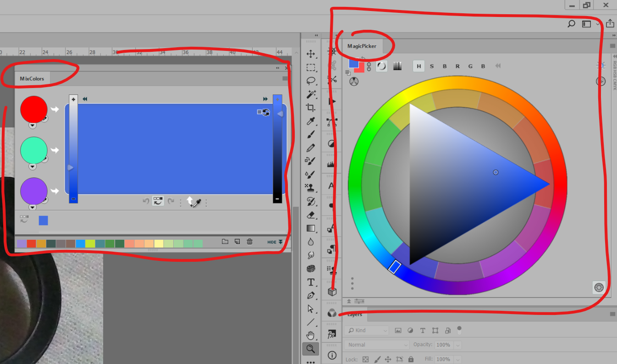Select the Move tool
Screen dimensions: 617x364
point(311,54)
